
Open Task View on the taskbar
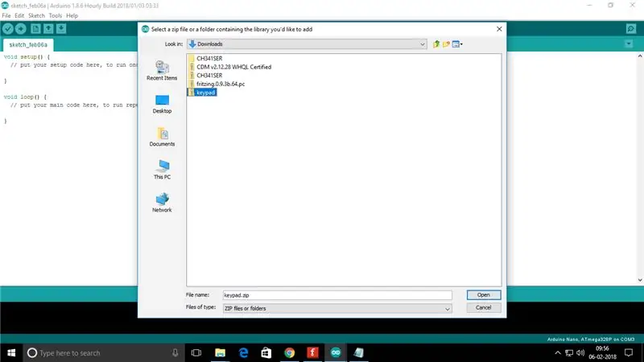[x=196, y=353]
